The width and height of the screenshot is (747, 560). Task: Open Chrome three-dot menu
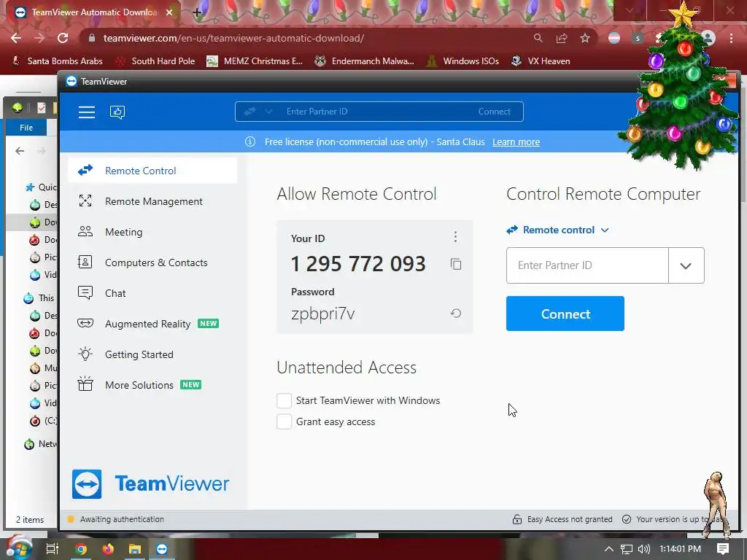tap(731, 38)
